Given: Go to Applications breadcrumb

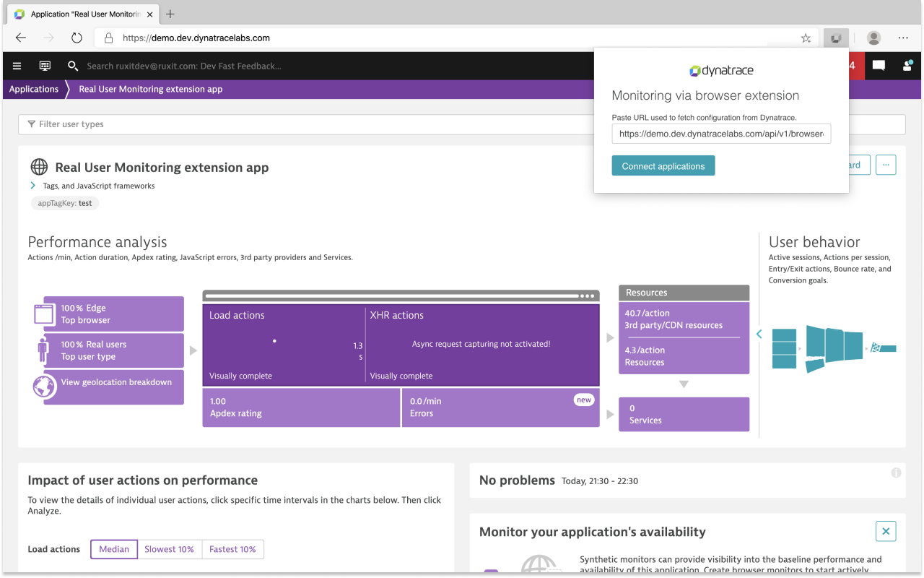Looking at the screenshot, I should click(x=34, y=90).
